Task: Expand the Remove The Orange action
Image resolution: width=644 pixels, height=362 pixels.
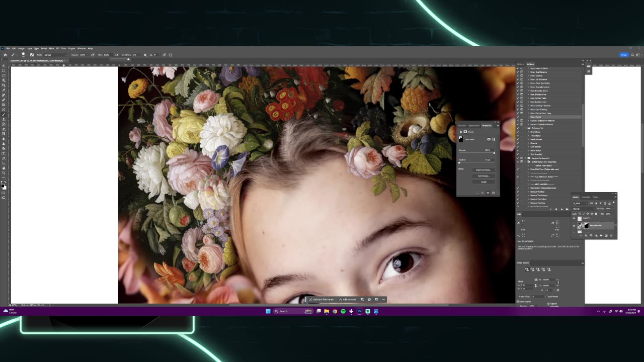Action: [528, 196]
